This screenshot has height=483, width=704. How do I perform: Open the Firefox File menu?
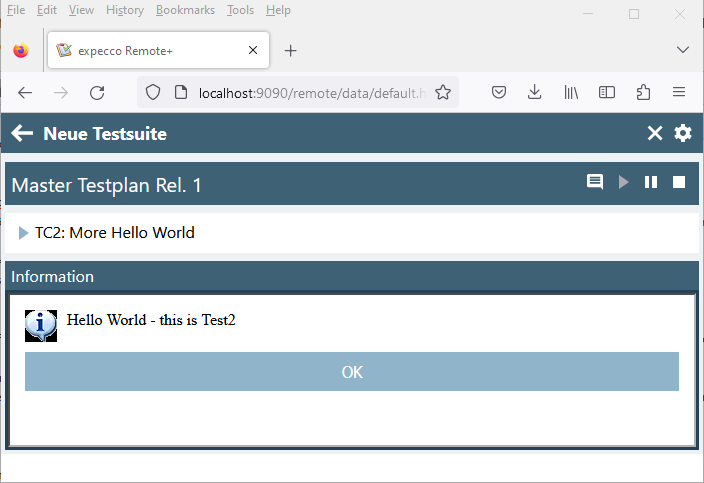[16, 10]
